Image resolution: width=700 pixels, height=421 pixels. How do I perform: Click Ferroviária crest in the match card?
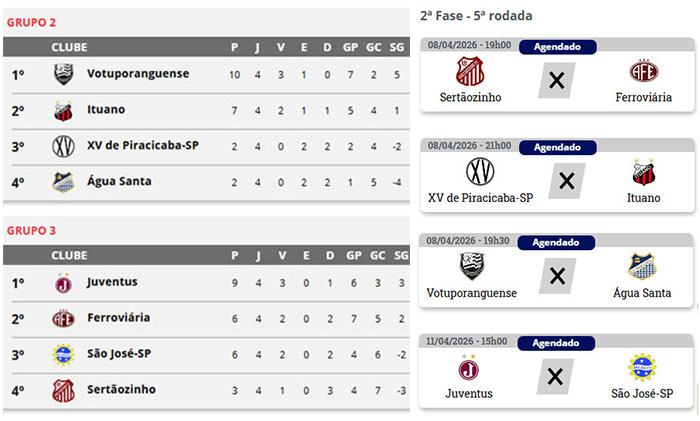(x=643, y=72)
